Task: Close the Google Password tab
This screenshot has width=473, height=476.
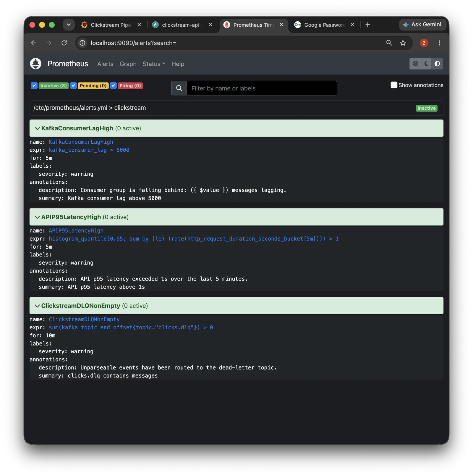Action: 352,25
